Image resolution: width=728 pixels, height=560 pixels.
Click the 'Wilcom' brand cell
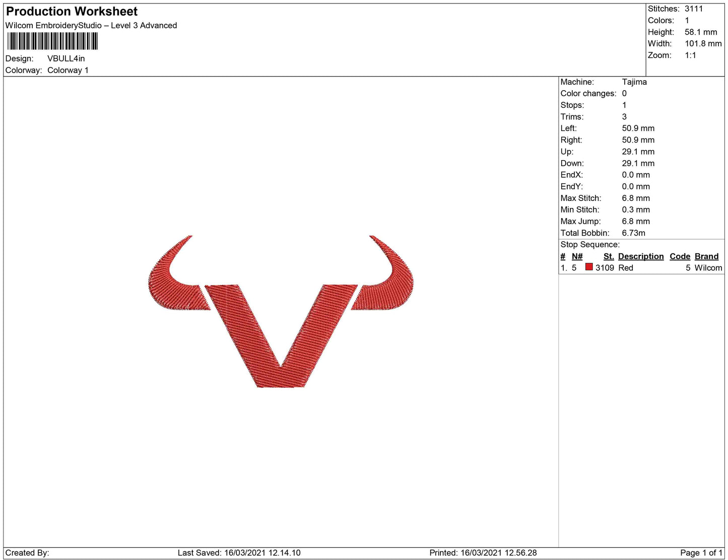pyautogui.click(x=708, y=268)
